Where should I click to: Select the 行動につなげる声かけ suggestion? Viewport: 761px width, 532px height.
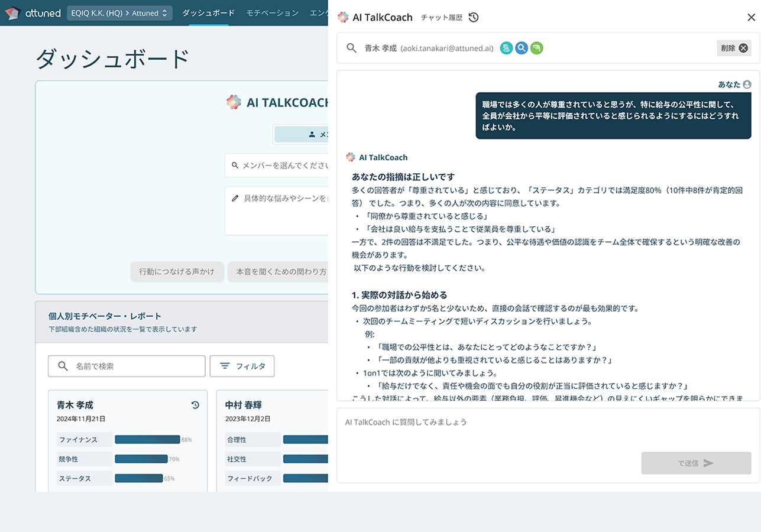177,272
